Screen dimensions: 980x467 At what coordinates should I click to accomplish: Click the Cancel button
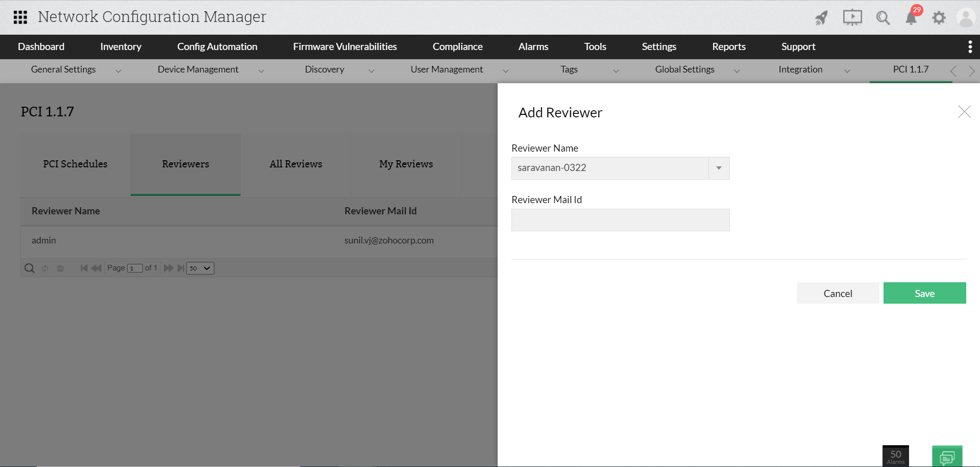pyautogui.click(x=838, y=293)
